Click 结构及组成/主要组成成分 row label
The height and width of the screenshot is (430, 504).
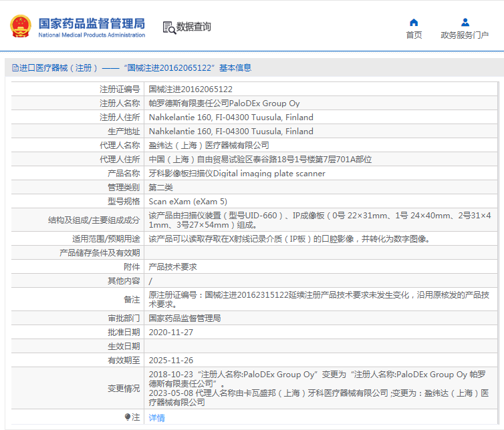pos(94,220)
